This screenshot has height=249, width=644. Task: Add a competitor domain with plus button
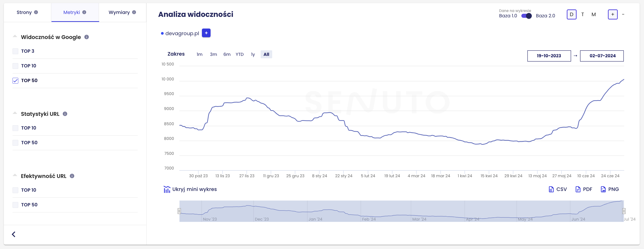coord(206,33)
